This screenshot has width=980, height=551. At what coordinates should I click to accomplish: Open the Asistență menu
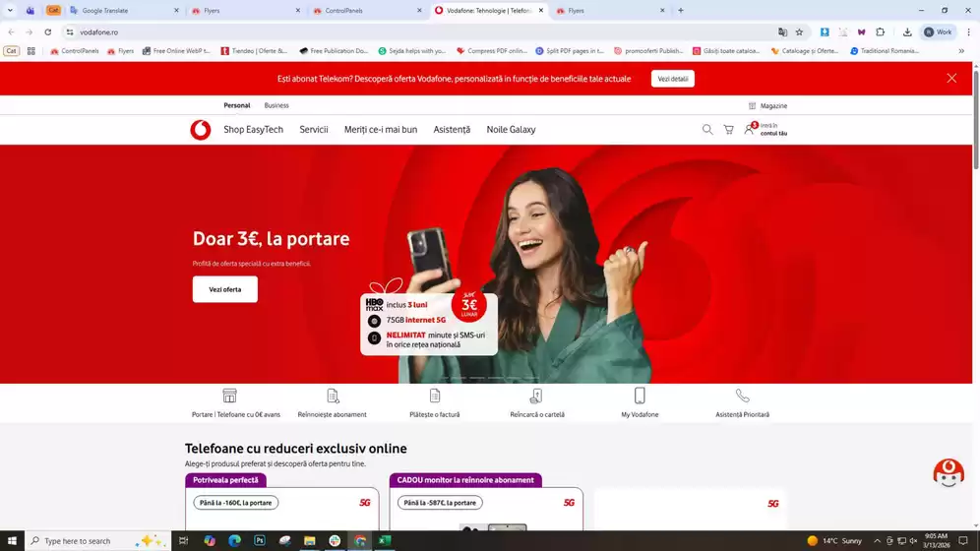point(452,129)
